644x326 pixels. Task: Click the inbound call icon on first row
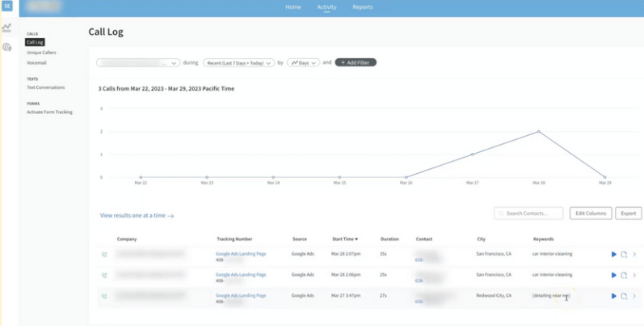(x=104, y=254)
